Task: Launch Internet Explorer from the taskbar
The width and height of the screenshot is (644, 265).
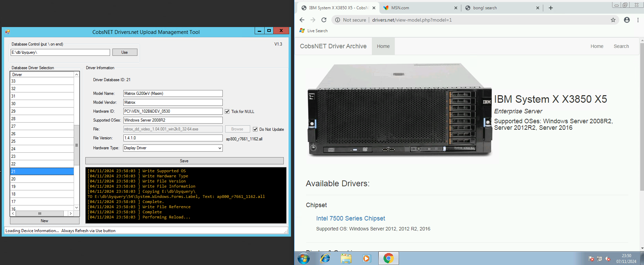Action: pyautogui.click(x=325, y=258)
